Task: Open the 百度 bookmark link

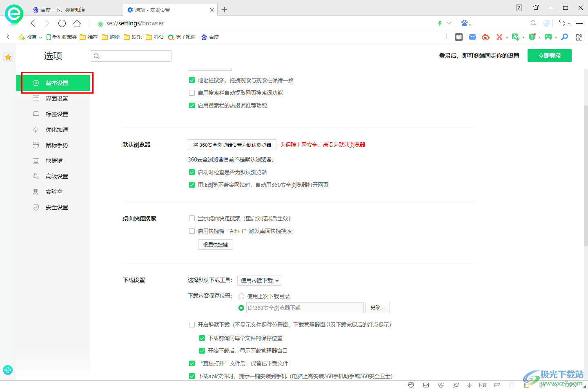Action: 210,37
